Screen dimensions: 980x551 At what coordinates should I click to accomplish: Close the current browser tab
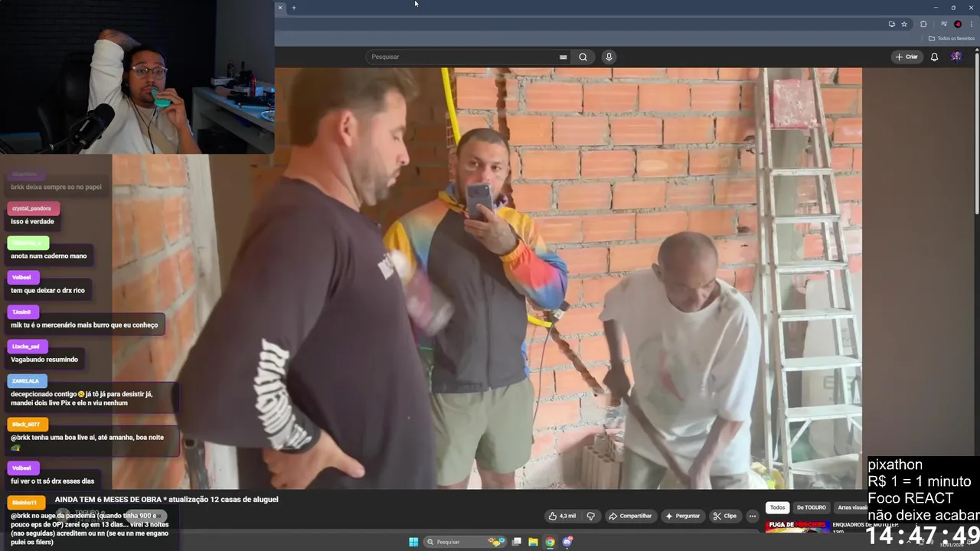(279, 8)
